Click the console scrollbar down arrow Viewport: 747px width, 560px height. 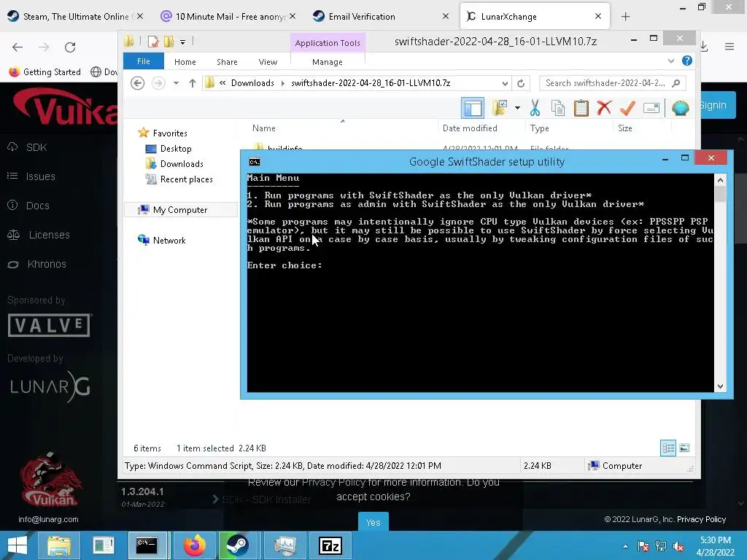pos(720,386)
